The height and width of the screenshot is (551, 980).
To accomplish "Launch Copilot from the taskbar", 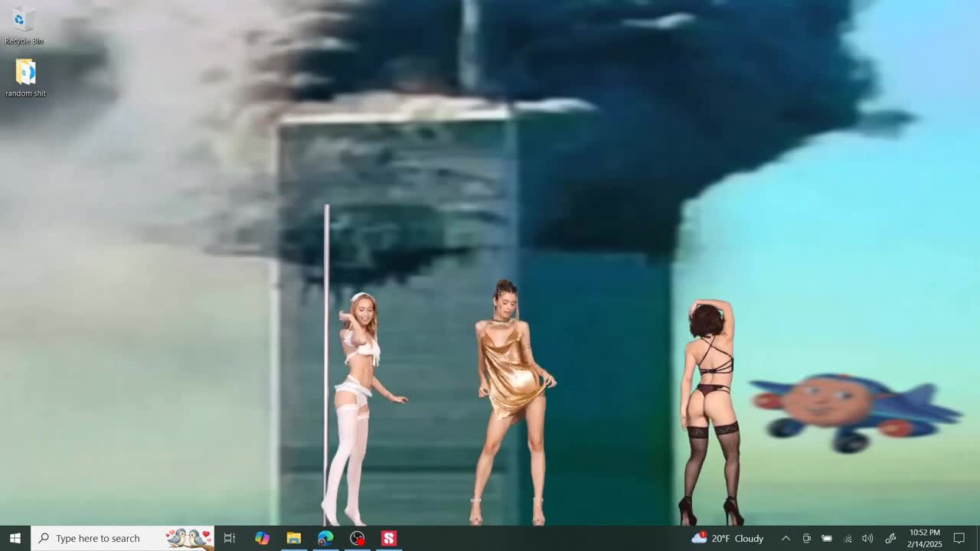I will 262,538.
